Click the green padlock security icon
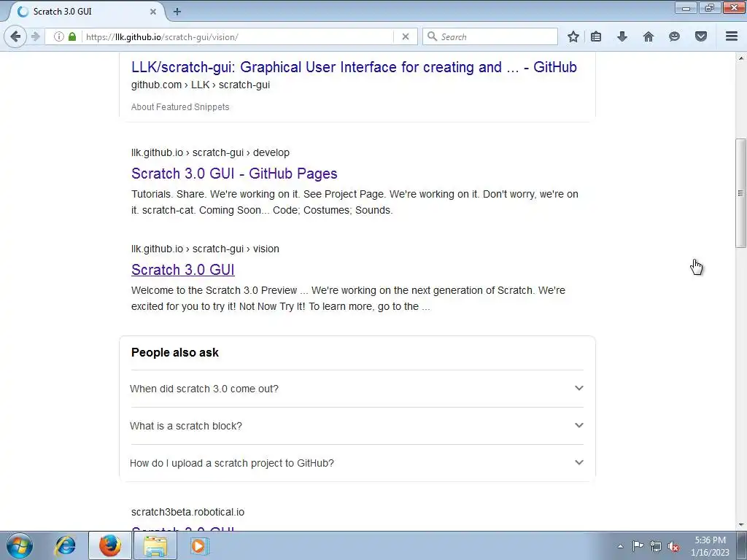This screenshot has width=747, height=560. click(x=72, y=36)
